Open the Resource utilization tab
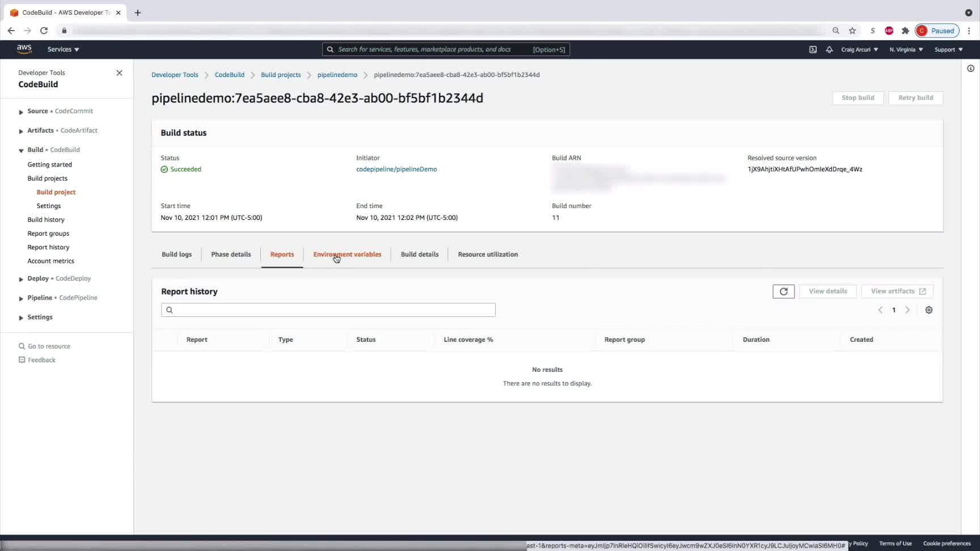The image size is (980, 551). tap(488, 255)
